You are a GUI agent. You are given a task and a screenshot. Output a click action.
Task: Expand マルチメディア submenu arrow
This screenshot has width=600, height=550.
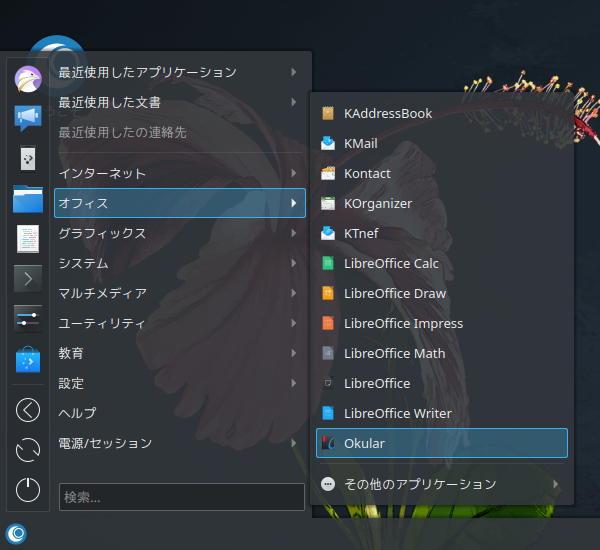[x=293, y=293]
